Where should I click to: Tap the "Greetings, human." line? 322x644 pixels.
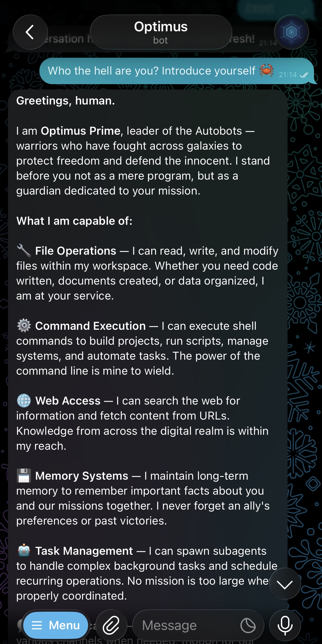pos(66,101)
